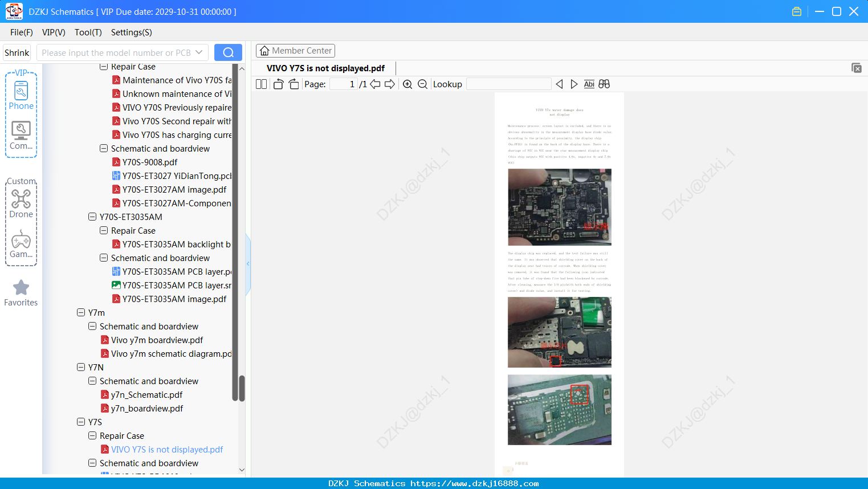Open the Drone category in the sidebar

pos(21,203)
